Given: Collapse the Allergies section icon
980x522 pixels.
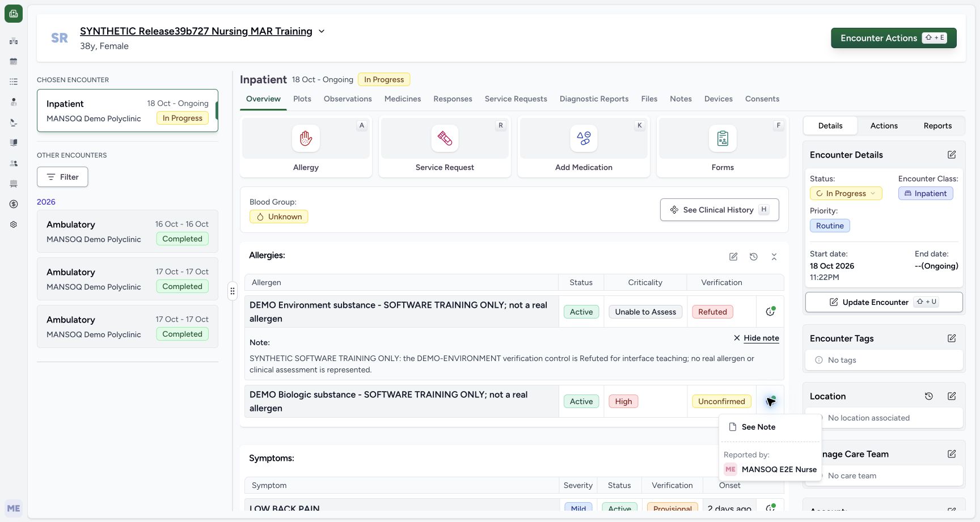Looking at the screenshot, I should (774, 257).
